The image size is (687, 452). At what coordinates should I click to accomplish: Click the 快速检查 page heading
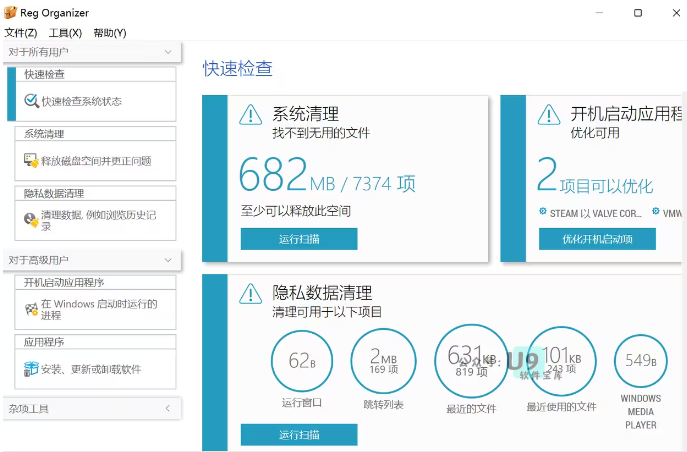point(237,69)
